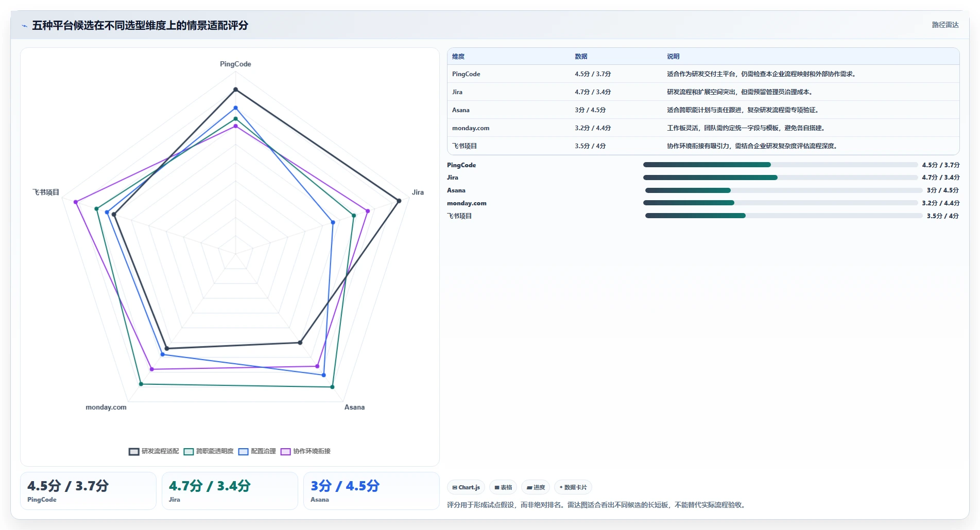Click monday.com row in the table
The width and height of the screenshot is (980, 530).
(x=703, y=128)
